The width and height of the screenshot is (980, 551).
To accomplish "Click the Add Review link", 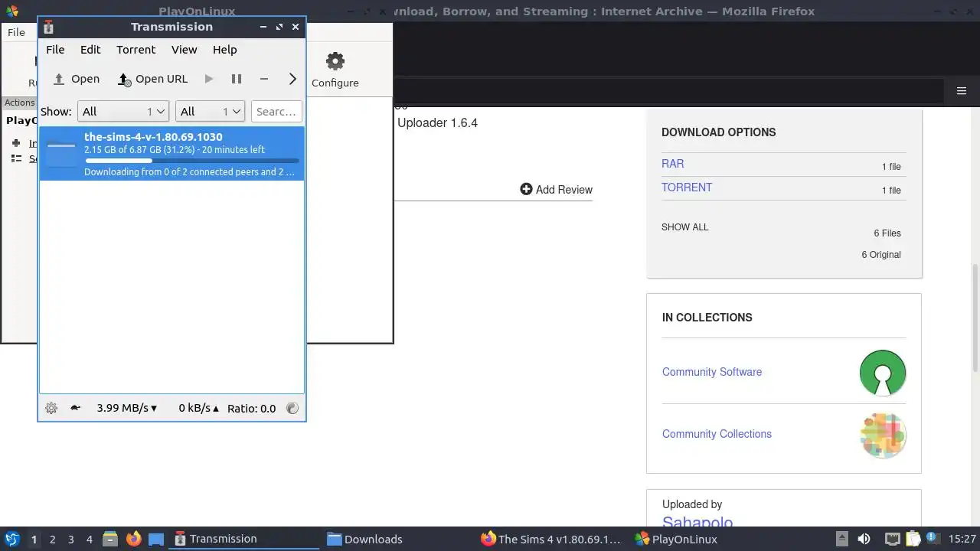I will (x=557, y=190).
